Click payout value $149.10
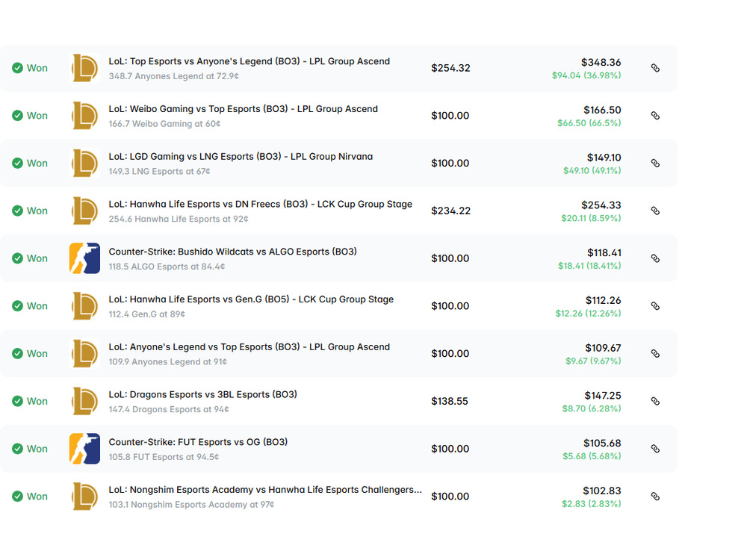This screenshot has height=560, width=747. [x=604, y=158]
